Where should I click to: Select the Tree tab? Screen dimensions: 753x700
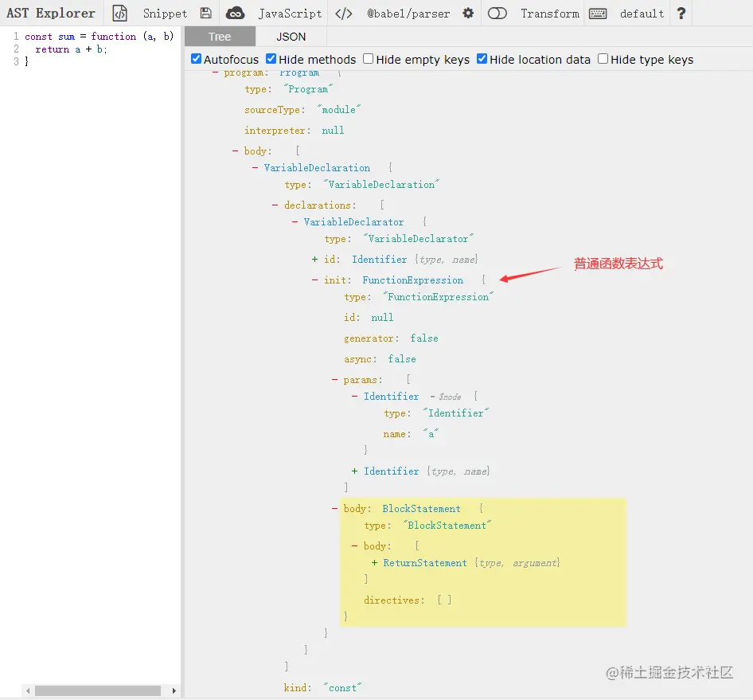click(220, 36)
